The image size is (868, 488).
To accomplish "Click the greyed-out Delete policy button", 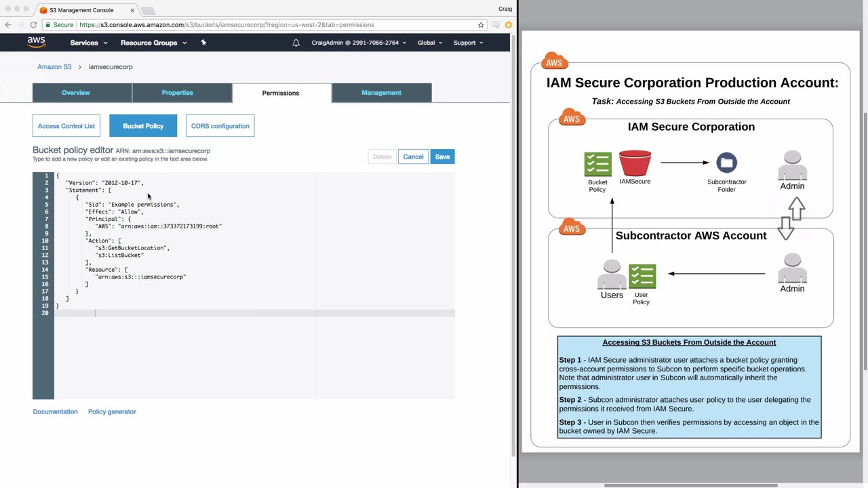I will [x=382, y=157].
